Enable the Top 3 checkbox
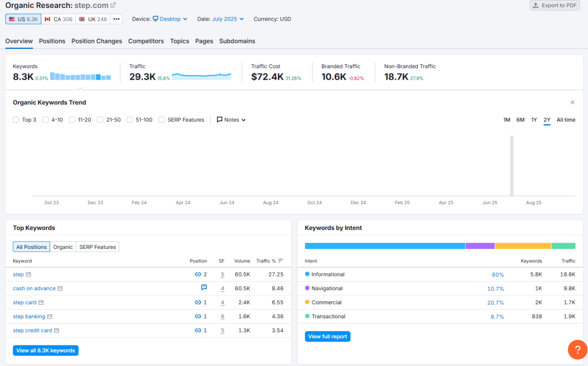 pos(16,120)
